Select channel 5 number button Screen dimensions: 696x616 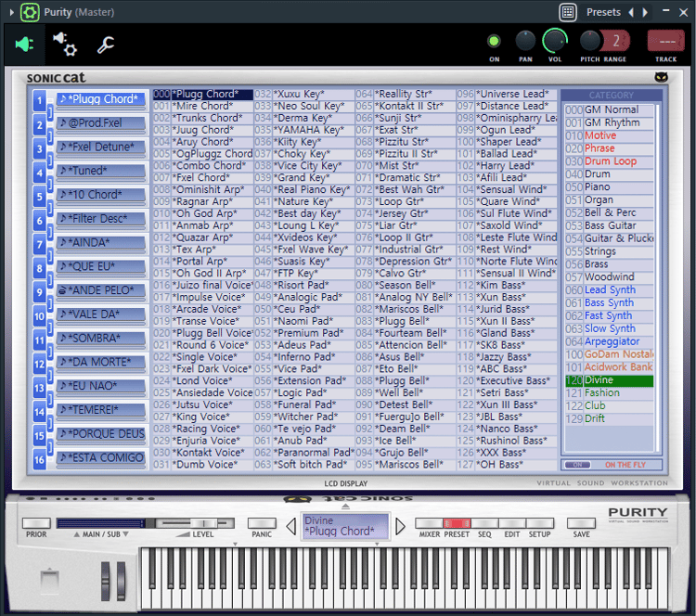click(40, 197)
